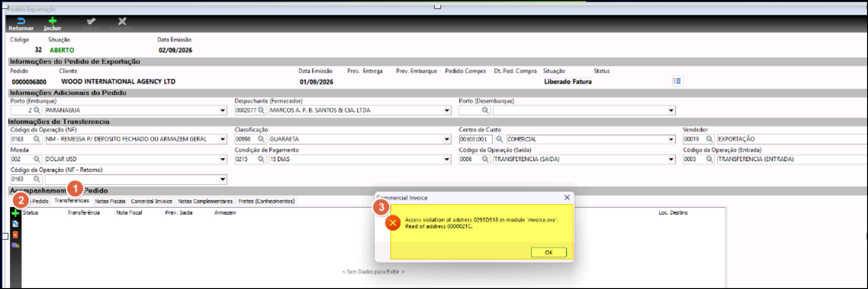Click the greyed-out Salvar checkmark

[x=91, y=24]
